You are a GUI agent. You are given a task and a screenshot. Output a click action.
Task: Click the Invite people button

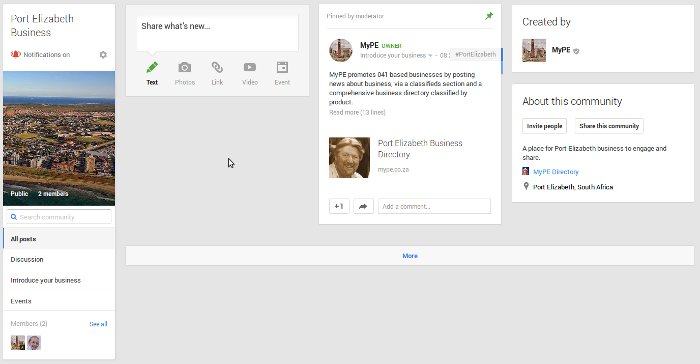click(x=544, y=126)
